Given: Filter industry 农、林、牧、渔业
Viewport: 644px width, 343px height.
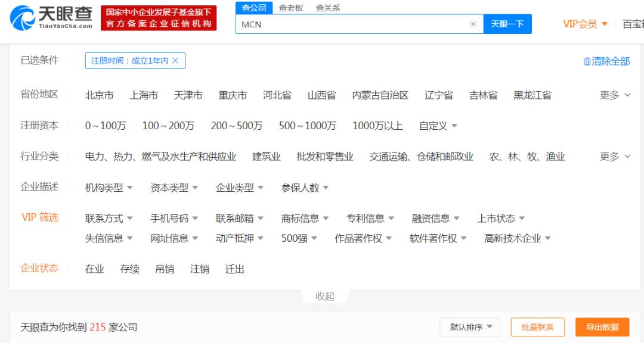Looking at the screenshot, I should 527,157.
